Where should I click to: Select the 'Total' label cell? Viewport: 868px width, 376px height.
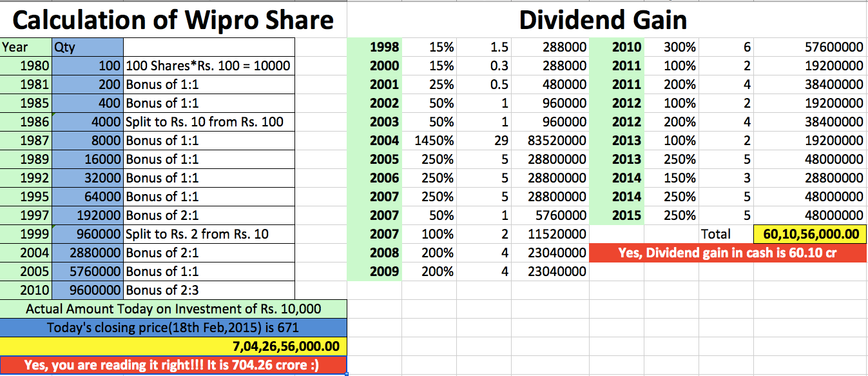[x=726, y=234]
